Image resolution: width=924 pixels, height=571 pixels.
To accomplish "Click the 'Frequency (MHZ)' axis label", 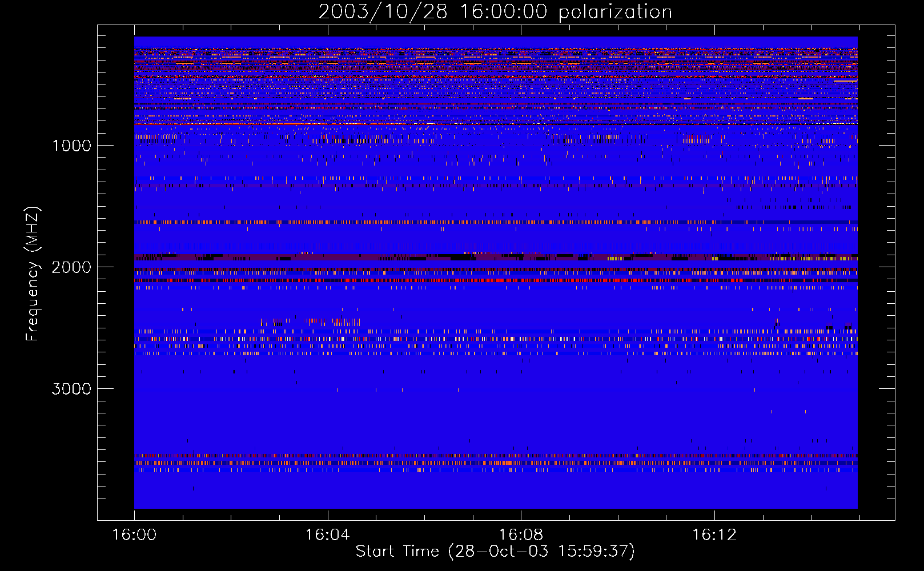I will tap(32, 274).
